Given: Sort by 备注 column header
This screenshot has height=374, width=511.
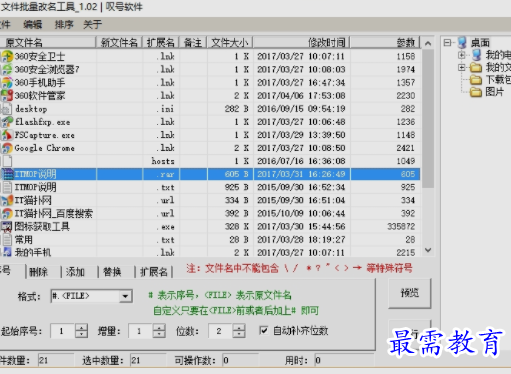Looking at the screenshot, I should pyautogui.click(x=193, y=43).
